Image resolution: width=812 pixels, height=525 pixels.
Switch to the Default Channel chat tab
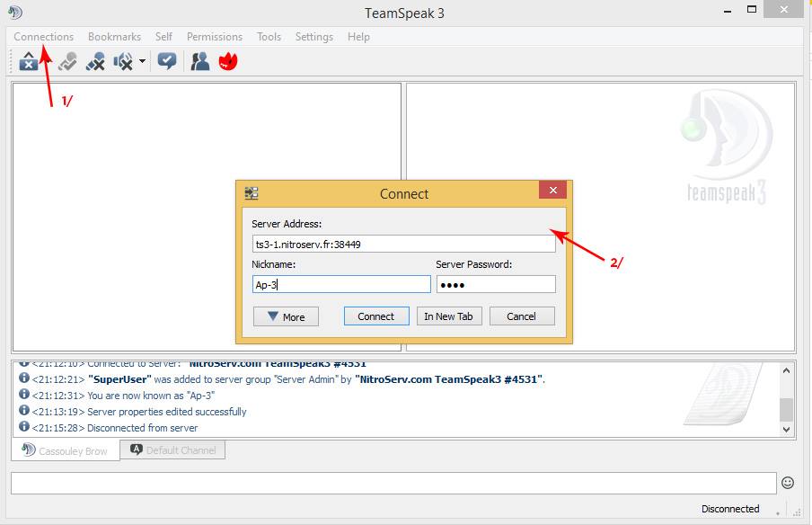click(x=172, y=449)
